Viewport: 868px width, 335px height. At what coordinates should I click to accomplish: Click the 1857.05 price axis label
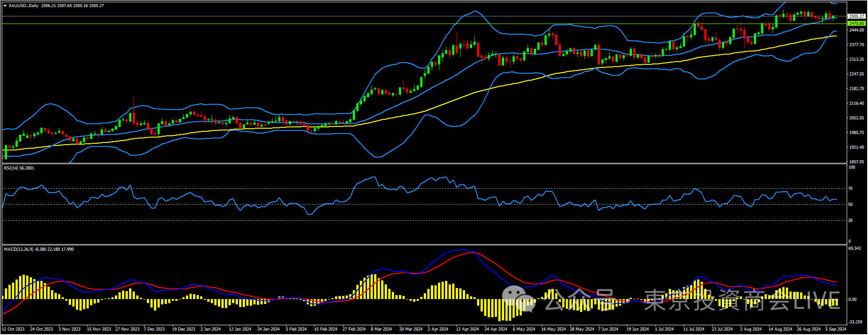point(856,162)
